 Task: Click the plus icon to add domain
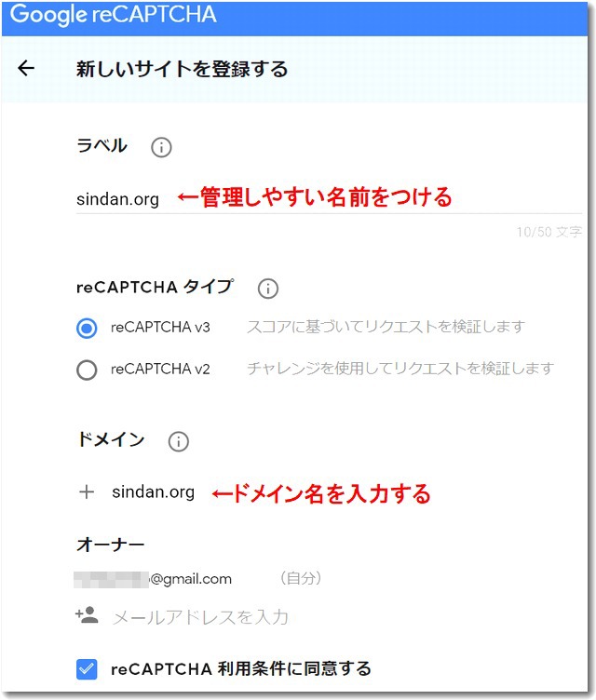[x=87, y=492]
